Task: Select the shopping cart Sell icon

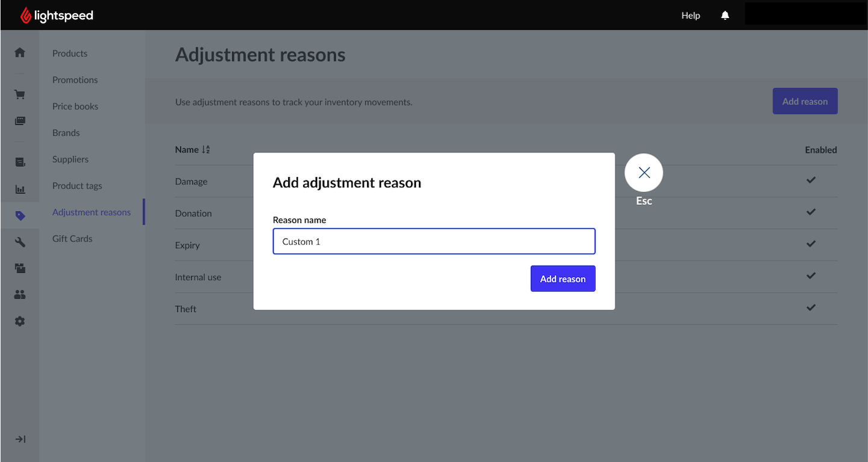Action: 19,94
